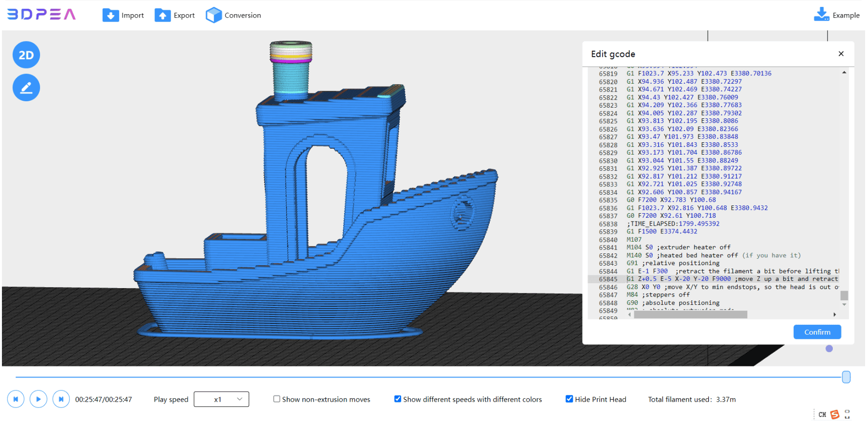Click the Export file icon

point(163,15)
